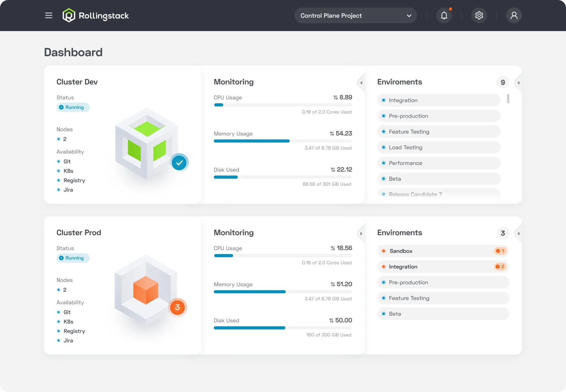The height and width of the screenshot is (392, 566).
Task: Click Jira availability in Cluster Prod
Action: pos(65,341)
